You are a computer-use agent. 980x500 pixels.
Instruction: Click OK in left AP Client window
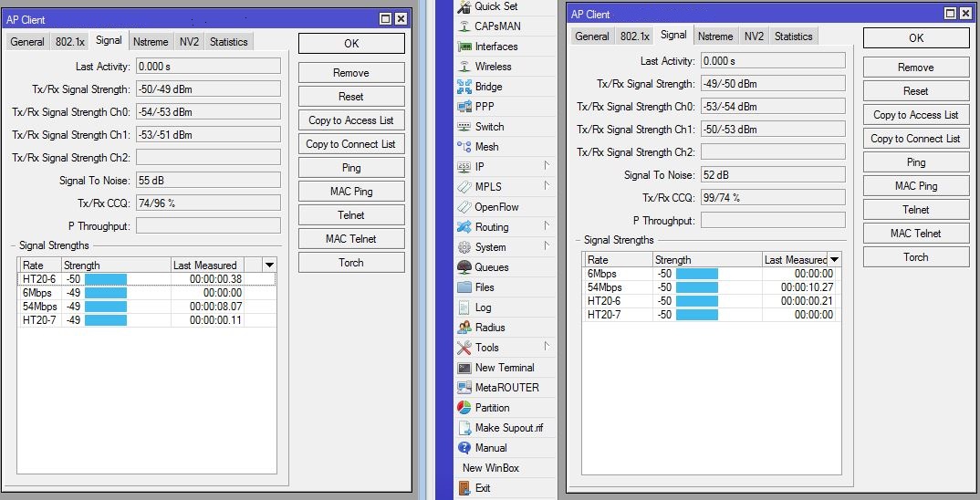pos(351,43)
